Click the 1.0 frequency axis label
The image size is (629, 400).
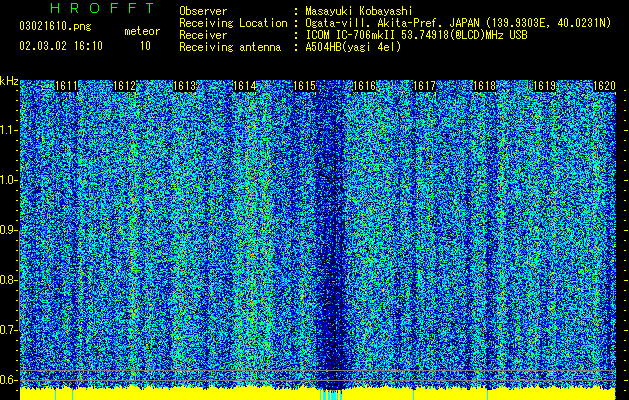[8, 180]
